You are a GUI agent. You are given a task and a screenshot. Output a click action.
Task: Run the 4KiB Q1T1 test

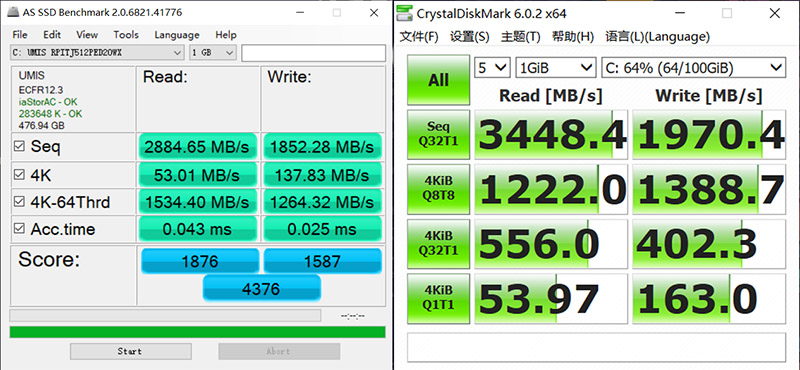tap(438, 298)
